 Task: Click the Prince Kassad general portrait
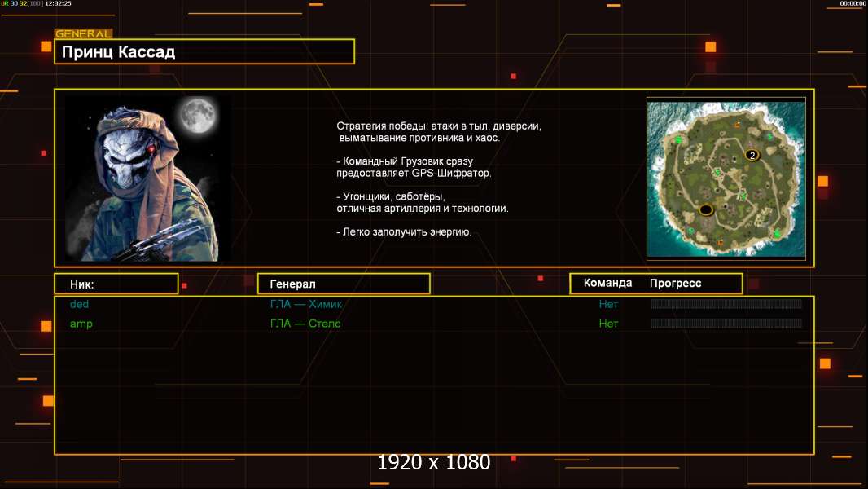click(x=148, y=178)
